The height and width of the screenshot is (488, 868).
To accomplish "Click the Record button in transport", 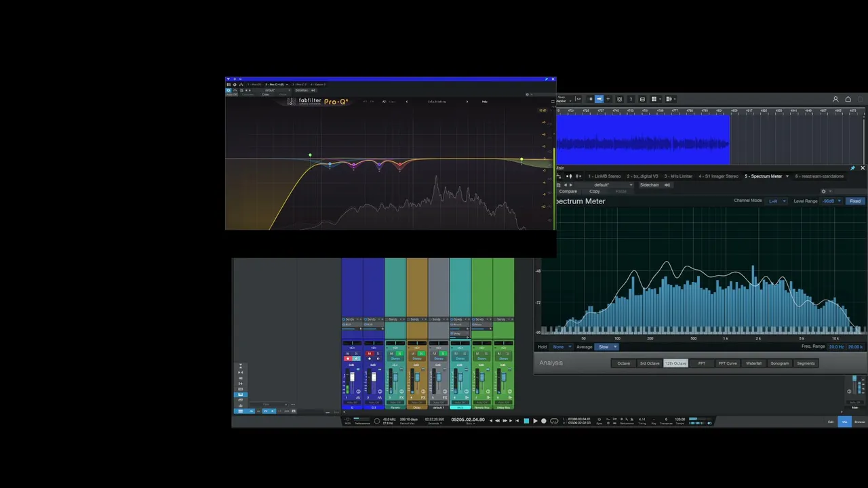I will pyautogui.click(x=543, y=421).
